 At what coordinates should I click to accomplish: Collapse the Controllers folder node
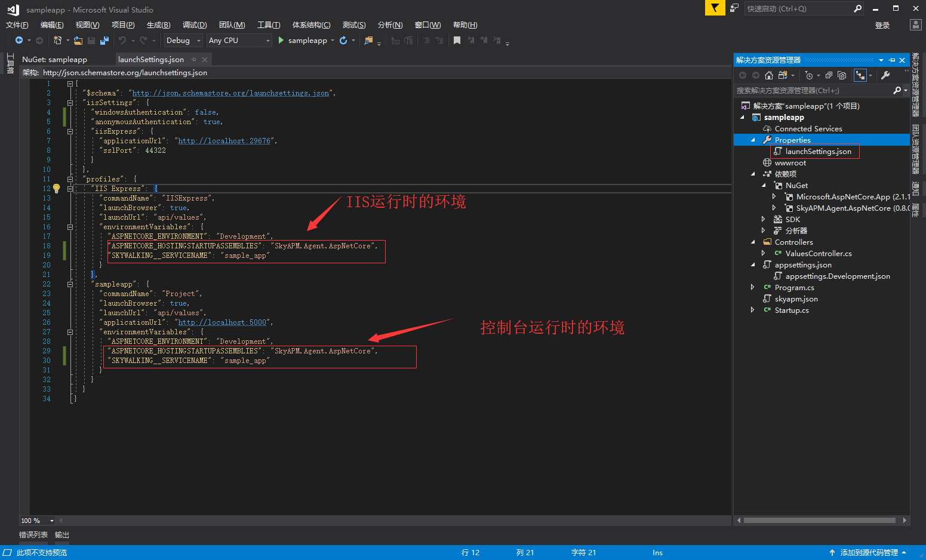tap(753, 242)
